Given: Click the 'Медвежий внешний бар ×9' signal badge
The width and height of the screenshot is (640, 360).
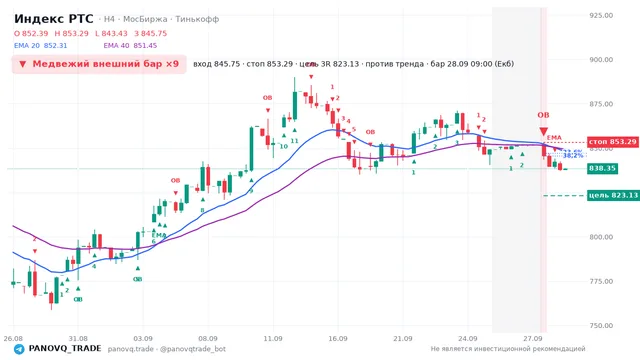Looking at the screenshot, I should pyautogui.click(x=99, y=64).
